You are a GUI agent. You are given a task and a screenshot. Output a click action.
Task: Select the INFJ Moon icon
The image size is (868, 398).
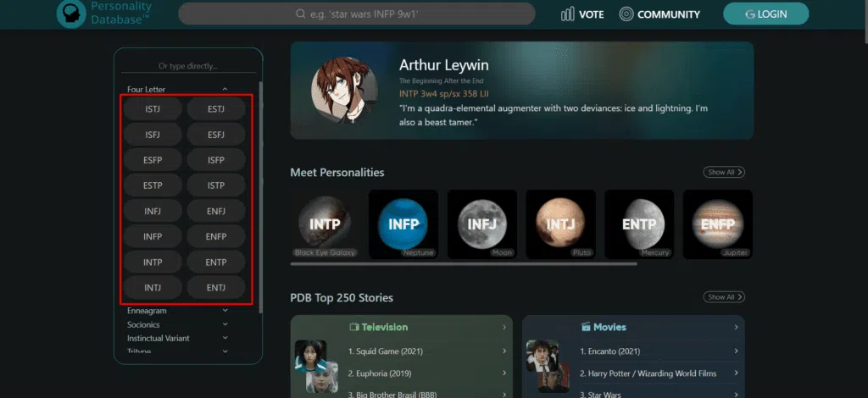click(x=481, y=223)
